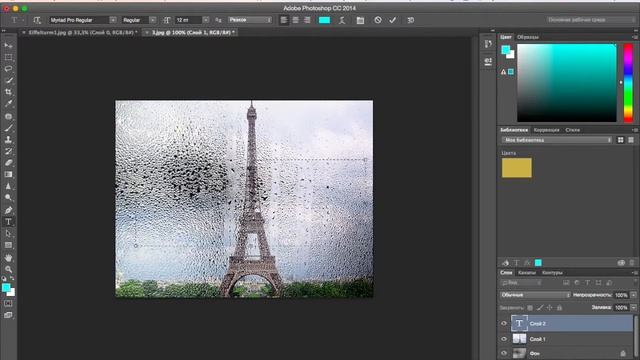
Task: Select the Rectangular Marquee tool
Action: 8,57
